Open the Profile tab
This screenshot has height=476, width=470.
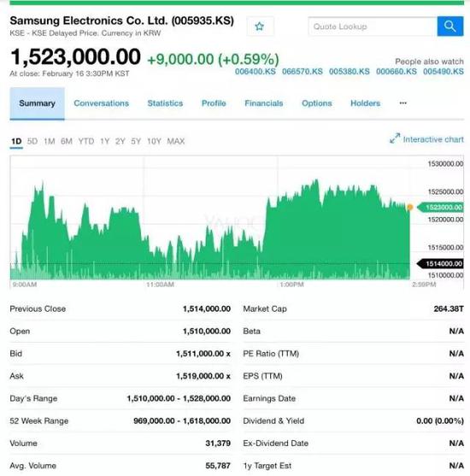click(x=214, y=103)
